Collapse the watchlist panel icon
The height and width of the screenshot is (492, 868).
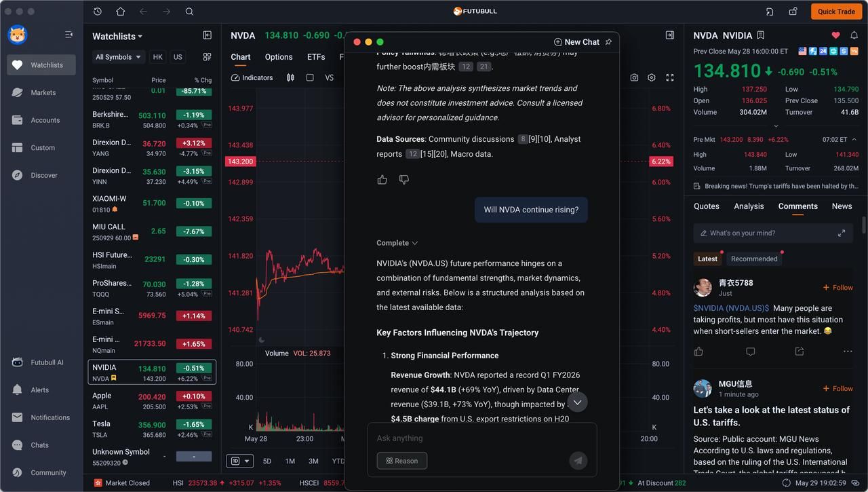click(x=208, y=35)
